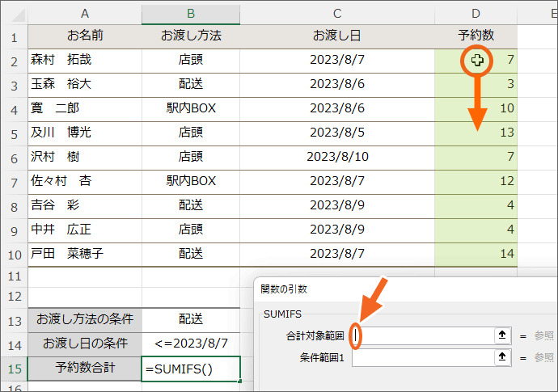Select cell with name 吉谷 彩
The height and width of the screenshot is (392, 558).
85,205
